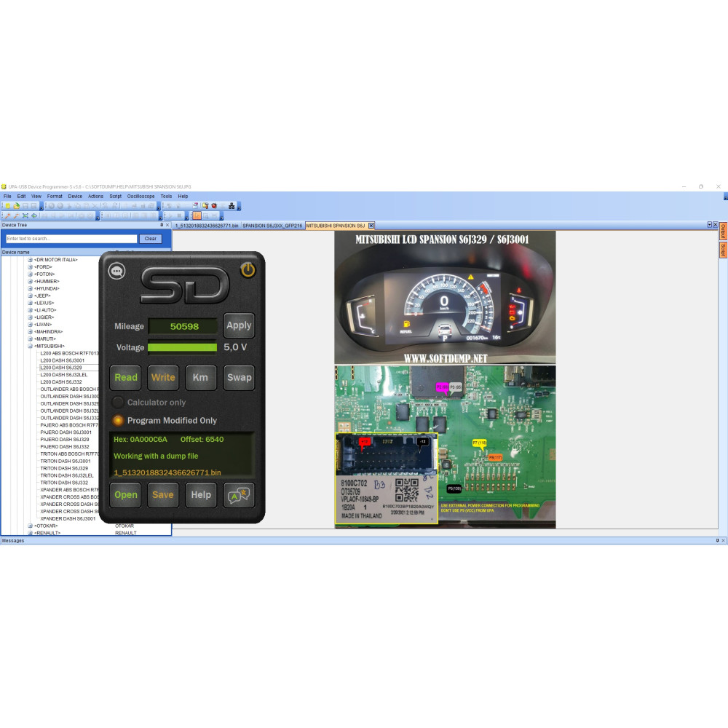Open the Device menu
Screen dimensions: 728x728
click(x=75, y=196)
